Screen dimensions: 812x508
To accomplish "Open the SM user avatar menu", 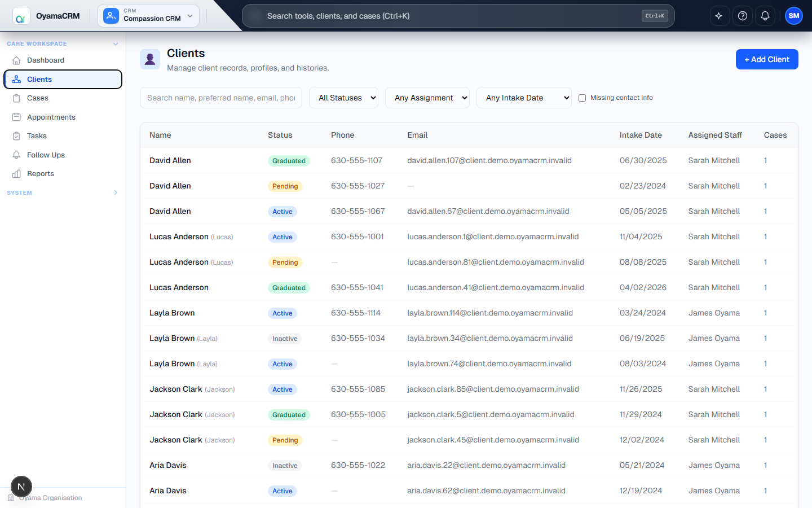I will (x=794, y=16).
